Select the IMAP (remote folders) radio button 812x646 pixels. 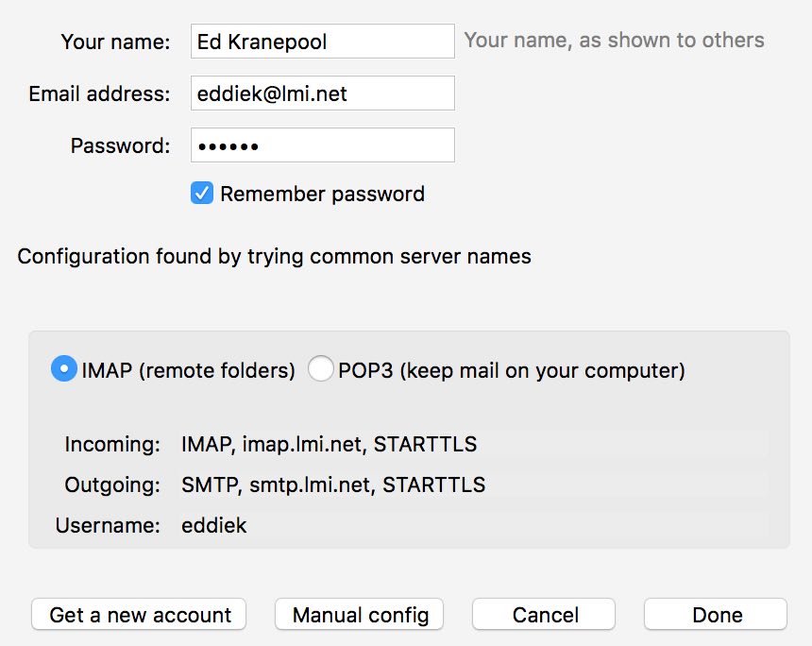[x=64, y=368]
